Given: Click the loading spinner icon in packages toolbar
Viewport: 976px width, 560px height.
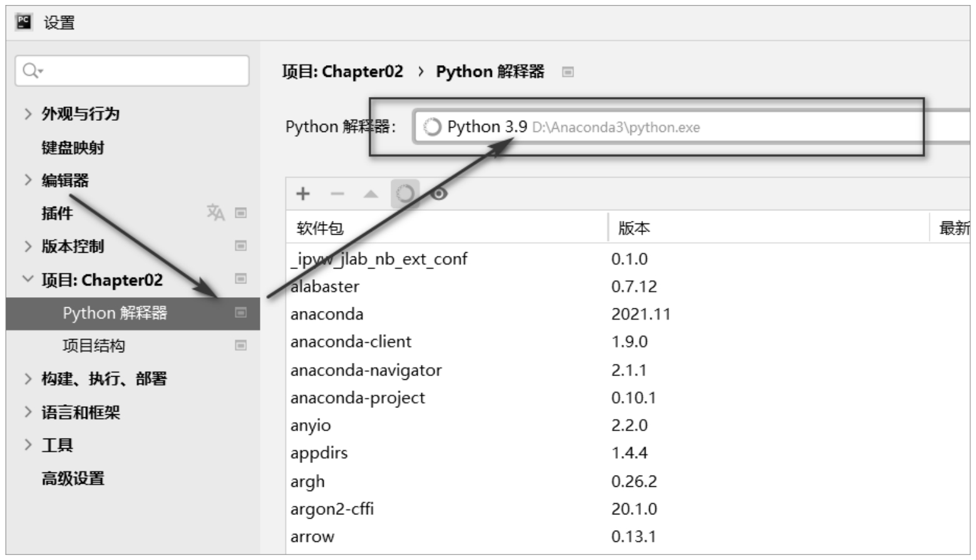Looking at the screenshot, I should [x=404, y=194].
